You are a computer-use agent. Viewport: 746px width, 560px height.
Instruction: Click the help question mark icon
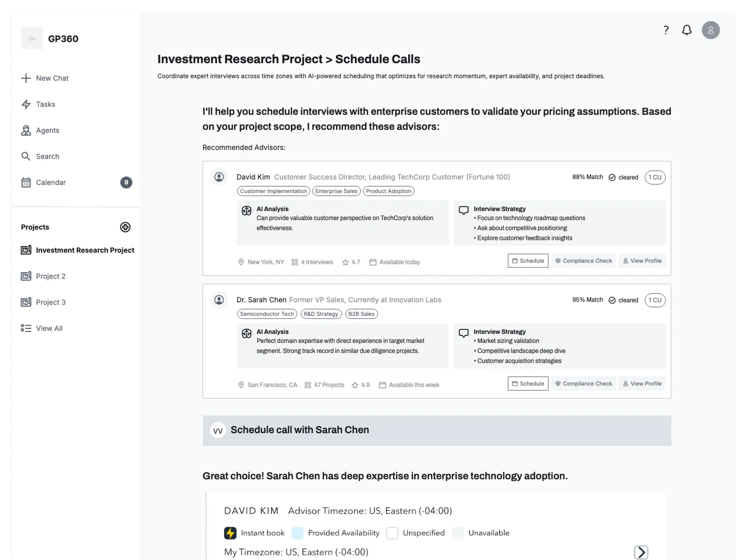pyautogui.click(x=666, y=30)
